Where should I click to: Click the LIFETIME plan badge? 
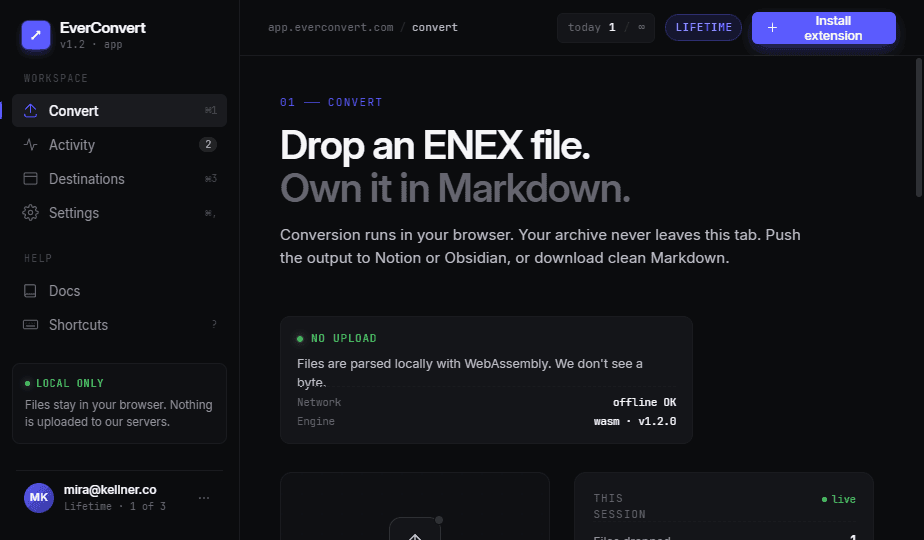coord(704,27)
